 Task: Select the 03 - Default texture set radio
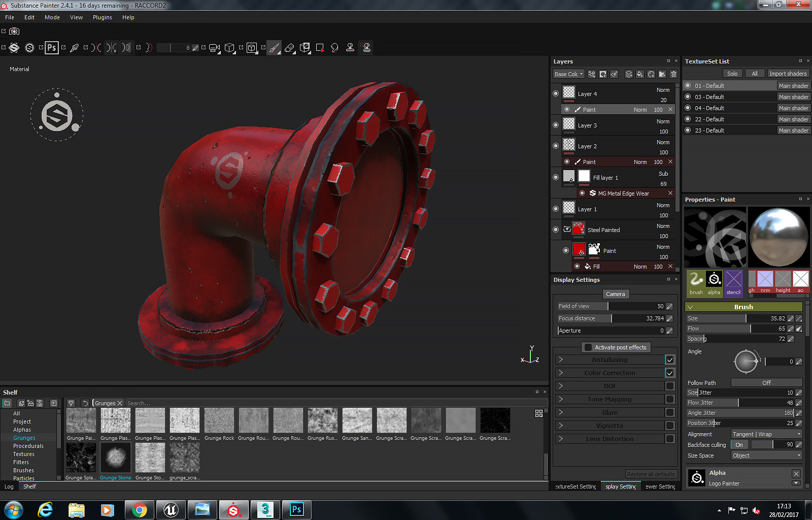(x=688, y=97)
